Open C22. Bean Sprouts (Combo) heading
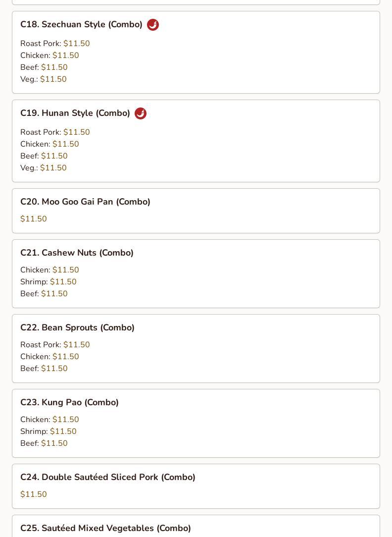 (77, 328)
